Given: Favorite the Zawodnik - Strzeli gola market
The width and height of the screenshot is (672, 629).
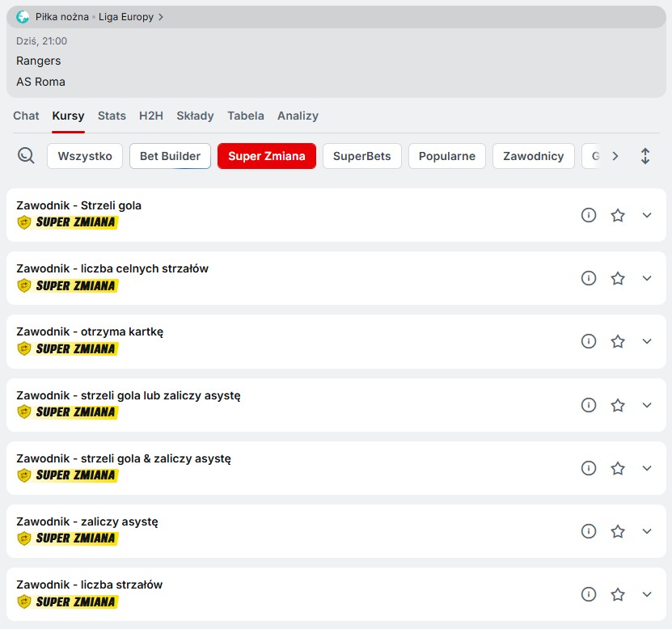Looking at the screenshot, I should pos(618,215).
